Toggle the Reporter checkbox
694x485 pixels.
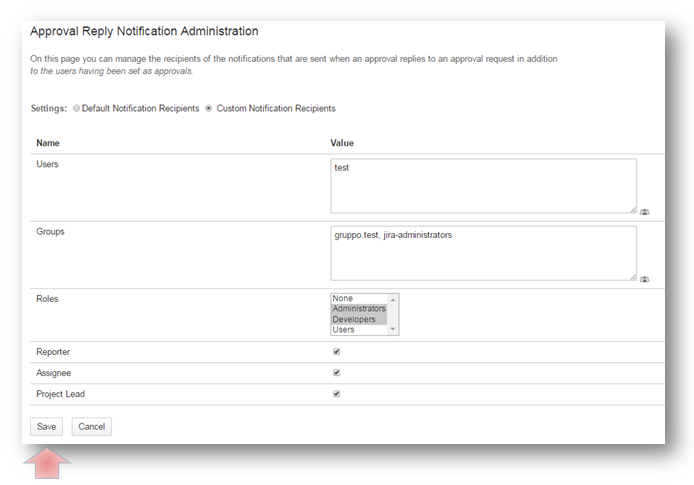pyautogui.click(x=336, y=352)
